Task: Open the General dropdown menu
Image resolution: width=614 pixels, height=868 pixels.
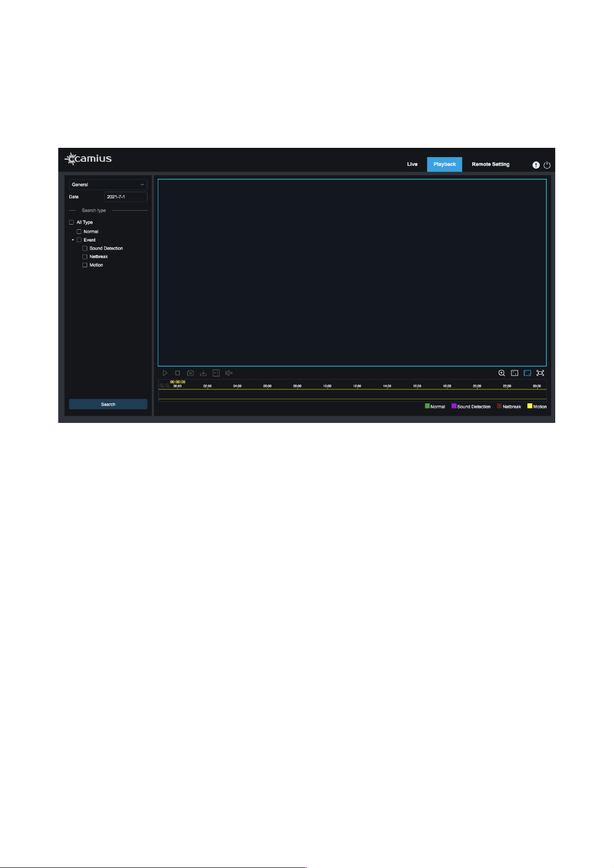Action: [x=108, y=184]
